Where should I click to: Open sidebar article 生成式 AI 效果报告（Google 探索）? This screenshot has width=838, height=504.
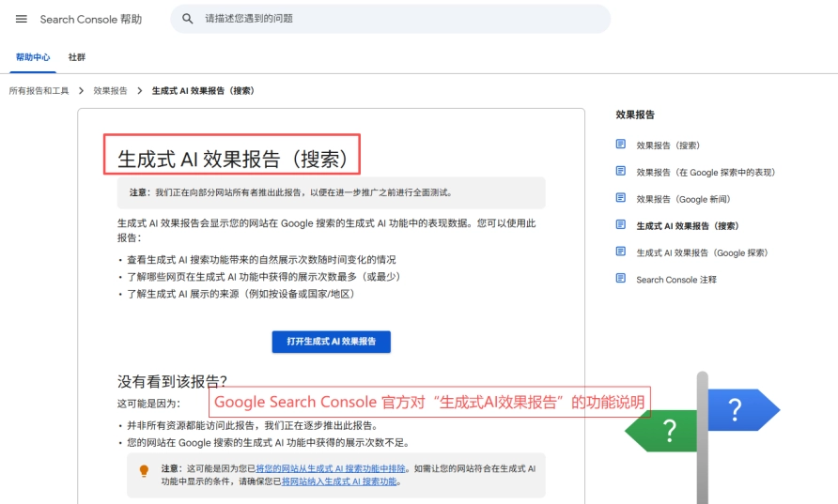pos(702,253)
